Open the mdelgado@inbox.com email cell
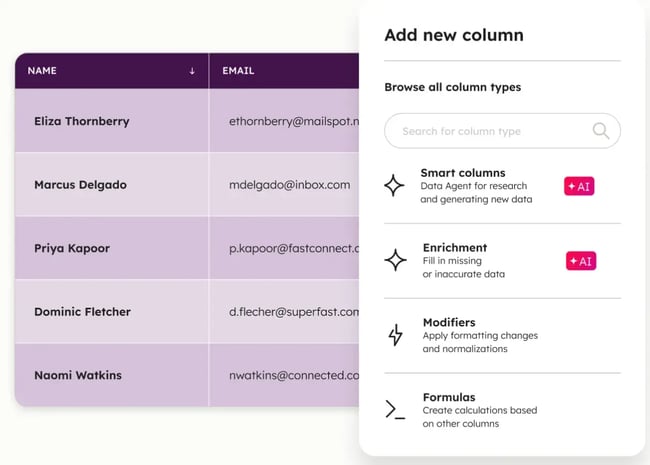This screenshot has width=650, height=465. point(289,185)
